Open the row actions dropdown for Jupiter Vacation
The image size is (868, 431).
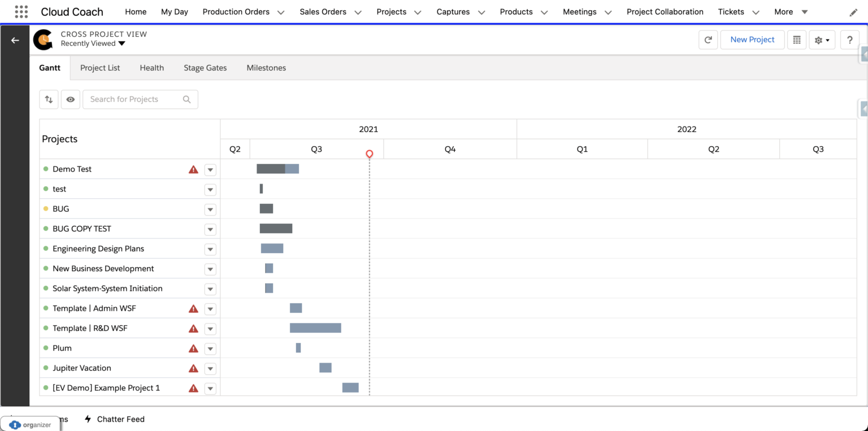pos(210,368)
